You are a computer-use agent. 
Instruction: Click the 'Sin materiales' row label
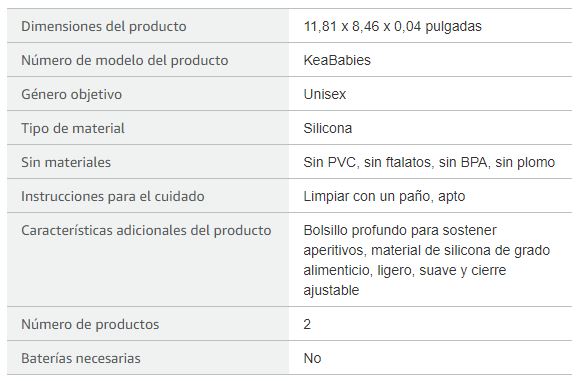coord(66,162)
